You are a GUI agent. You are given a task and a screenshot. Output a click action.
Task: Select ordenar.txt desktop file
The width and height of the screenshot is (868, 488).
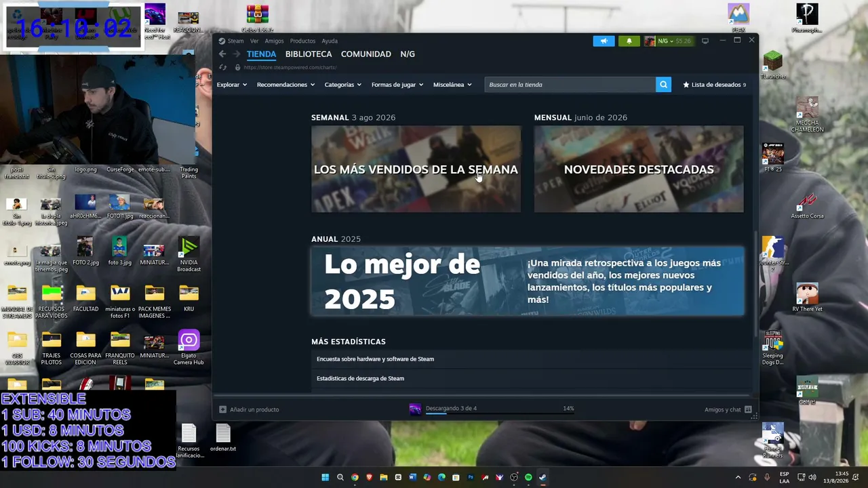(x=223, y=438)
